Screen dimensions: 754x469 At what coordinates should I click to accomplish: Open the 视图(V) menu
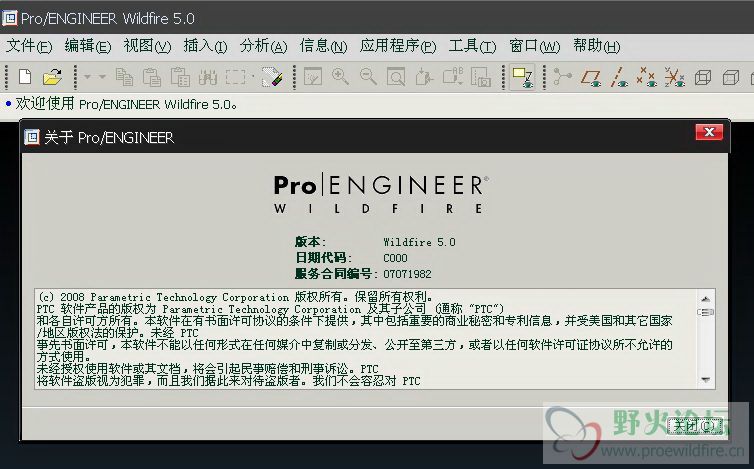pos(147,46)
